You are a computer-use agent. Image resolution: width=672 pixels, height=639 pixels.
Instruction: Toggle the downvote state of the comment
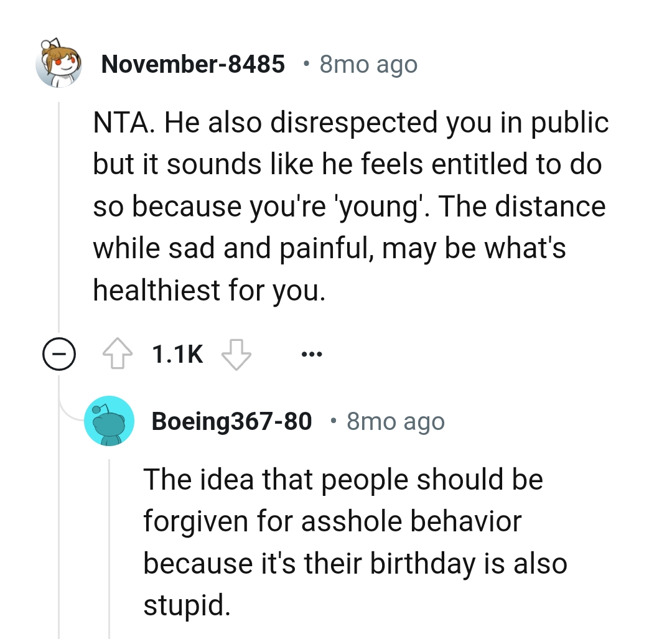coord(236,353)
